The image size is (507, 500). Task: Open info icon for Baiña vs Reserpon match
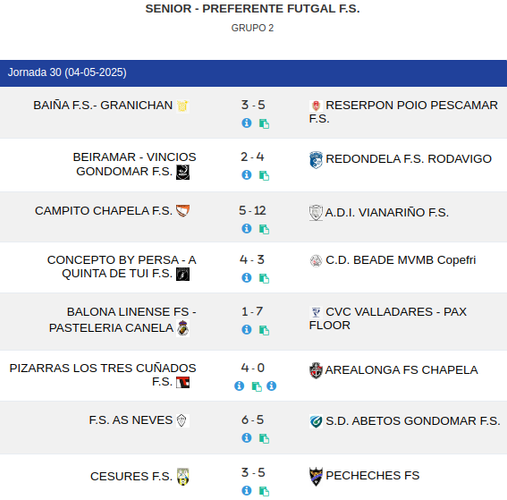[x=246, y=123]
